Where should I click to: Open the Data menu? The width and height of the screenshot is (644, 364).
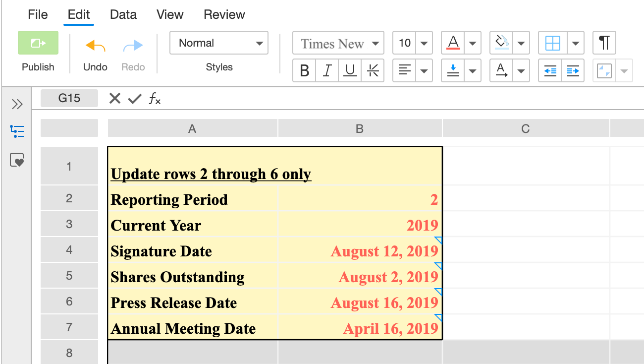[123, 14]
